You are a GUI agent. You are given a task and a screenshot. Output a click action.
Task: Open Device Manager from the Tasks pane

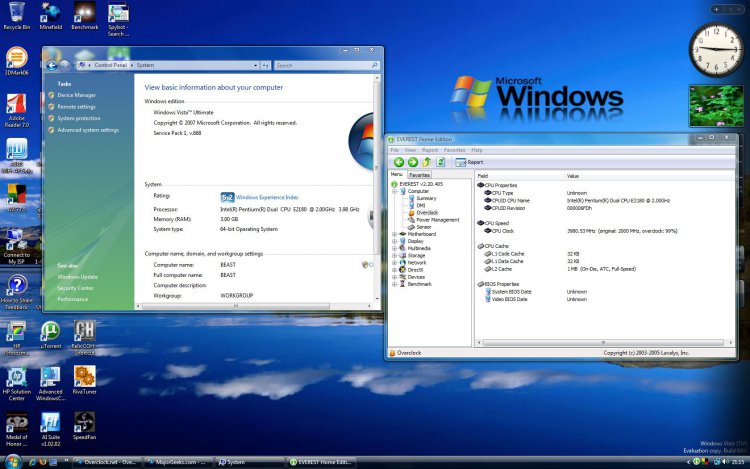tap(77, 95)
